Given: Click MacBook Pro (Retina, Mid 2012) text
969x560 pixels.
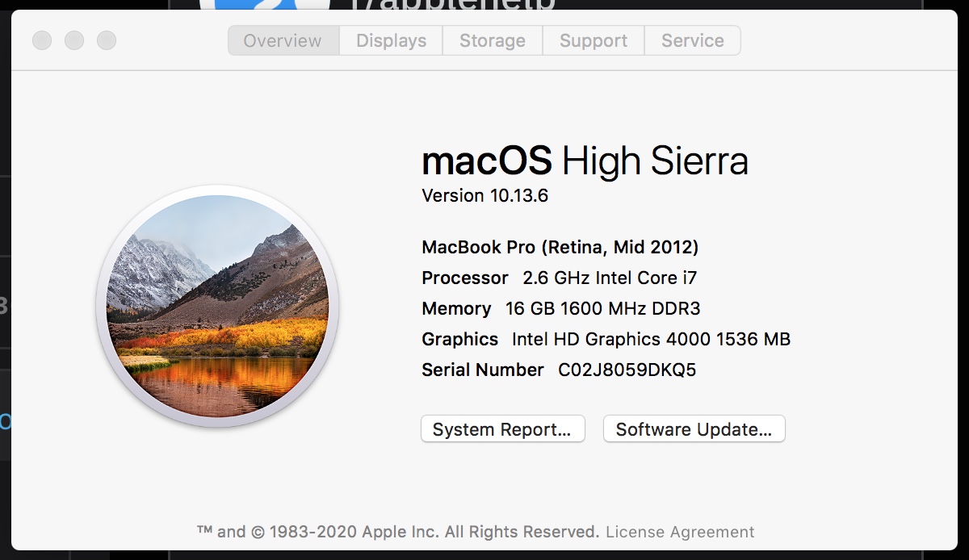Looking at the screenshot, I should [560, 247].
